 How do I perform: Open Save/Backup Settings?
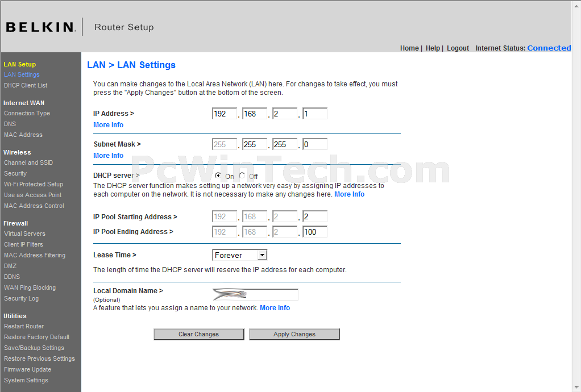click(x=34, y=348)
